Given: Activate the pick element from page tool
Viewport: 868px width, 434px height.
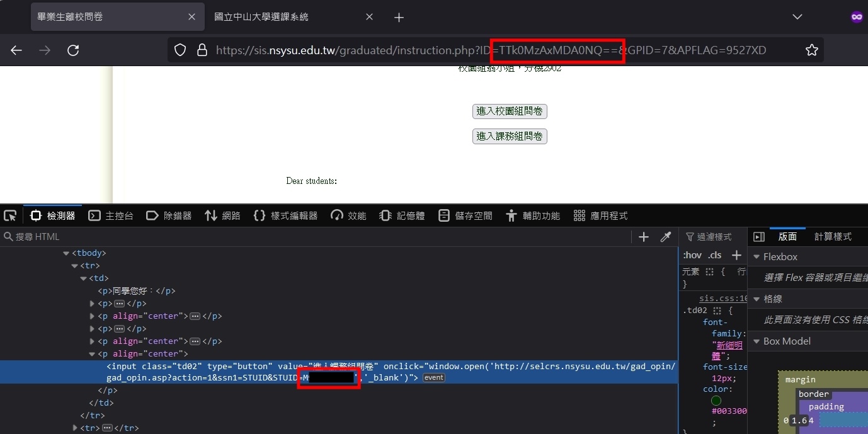Looking at the screenshot, I should tap(10, 216).
